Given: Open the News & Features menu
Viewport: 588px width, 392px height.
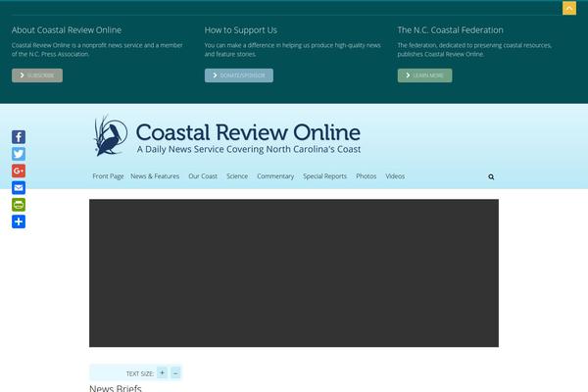Looking at the screenshot, I should coord(155,176).
